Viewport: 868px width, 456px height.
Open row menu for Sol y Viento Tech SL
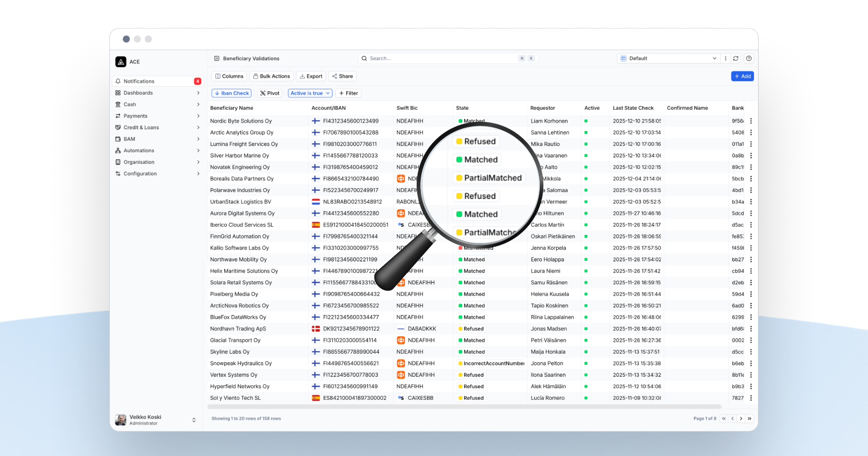pos(751,398)
